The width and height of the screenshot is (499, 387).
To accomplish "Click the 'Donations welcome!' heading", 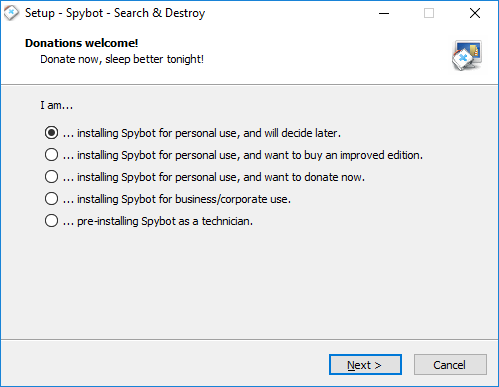I will click(82, 43).
